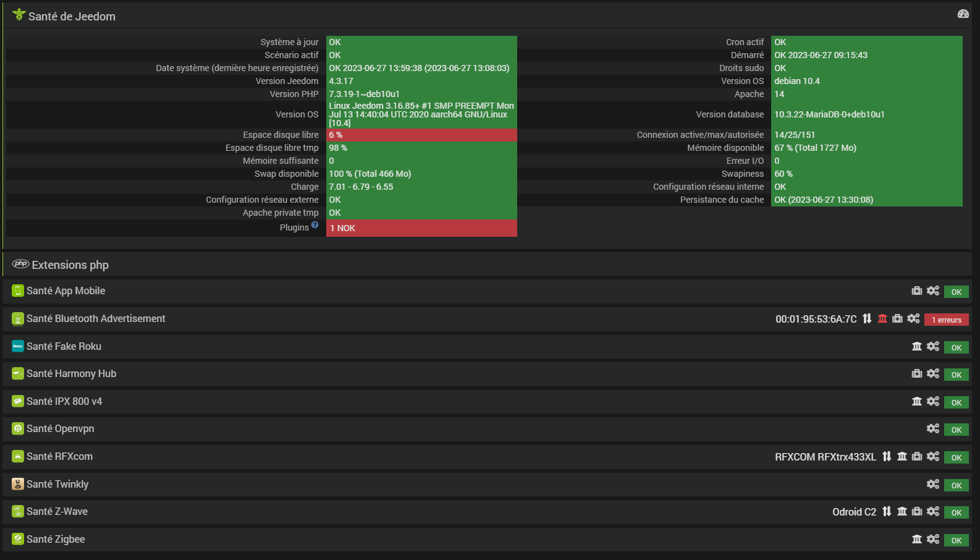Click the red "6 %" free disk space cell
This screenshot has width=980, height=560.
(421, 135)
